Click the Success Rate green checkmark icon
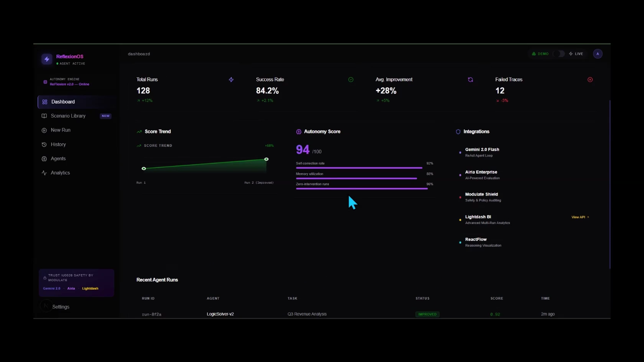This screenshot has height=362, width=644. 351,80
